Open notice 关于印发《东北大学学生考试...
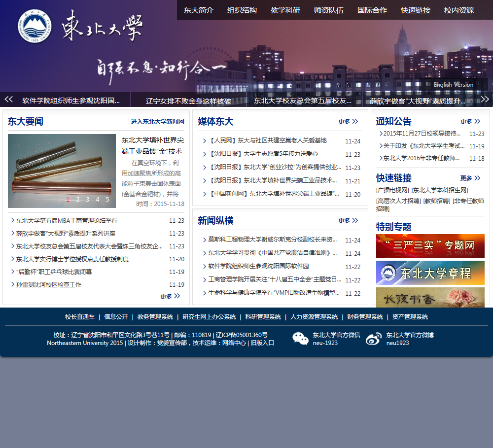493x448 pixels. (x=424, y=146)
